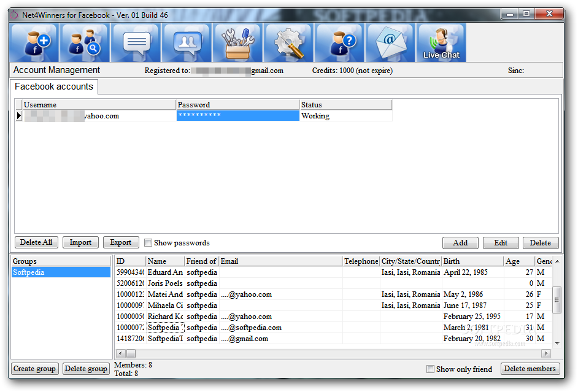Screen dimensions: 578x392
Task: Sort members by Telephone column header
Action: pyautogui.click(x=361, y=261)
